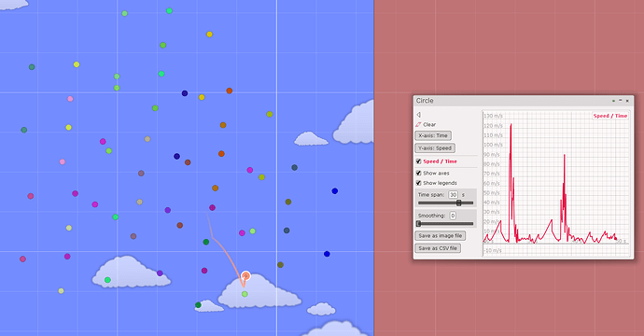Click Save as image file button

click(441, 236)
